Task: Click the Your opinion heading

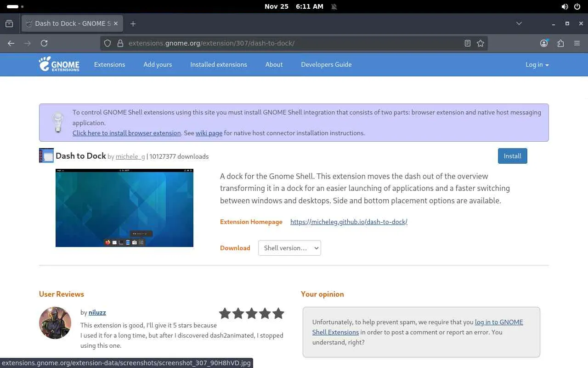Action: tap(322, 294)
